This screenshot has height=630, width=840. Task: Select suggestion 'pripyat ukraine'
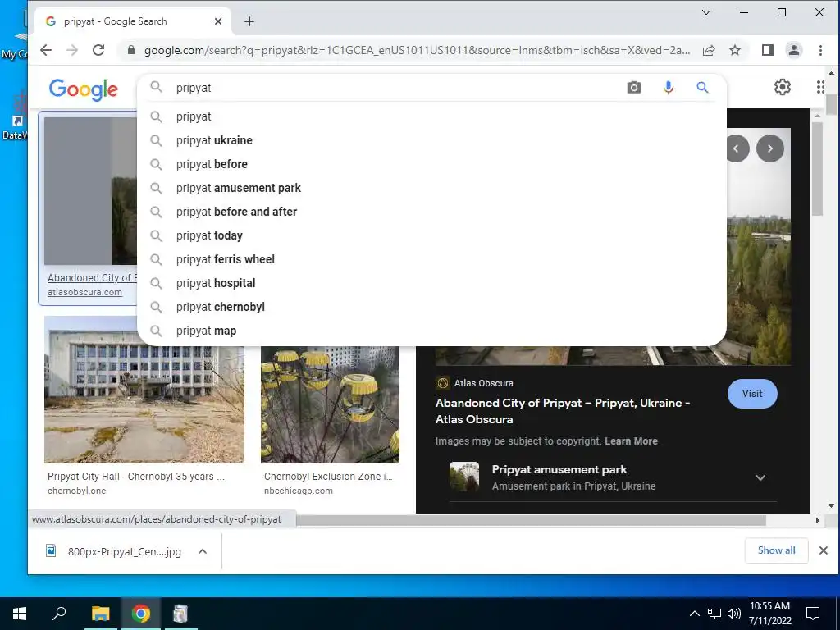(x=431, y=140)
